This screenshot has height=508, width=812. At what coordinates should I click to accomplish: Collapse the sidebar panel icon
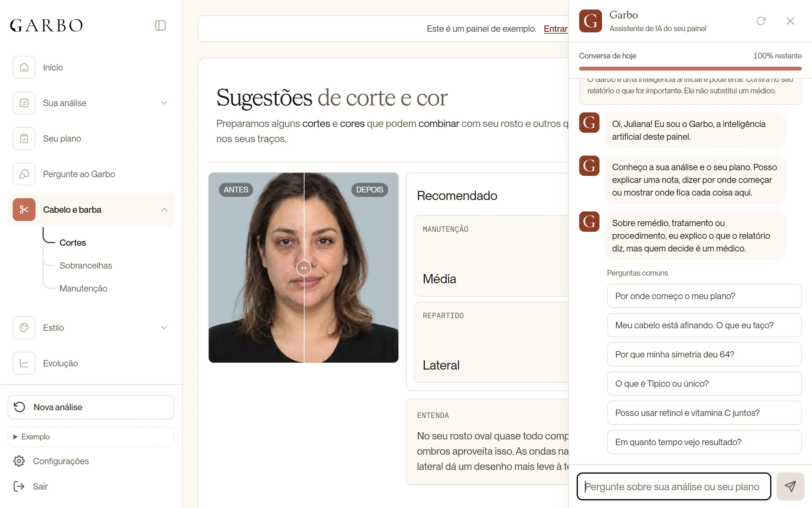click(160, 25)
